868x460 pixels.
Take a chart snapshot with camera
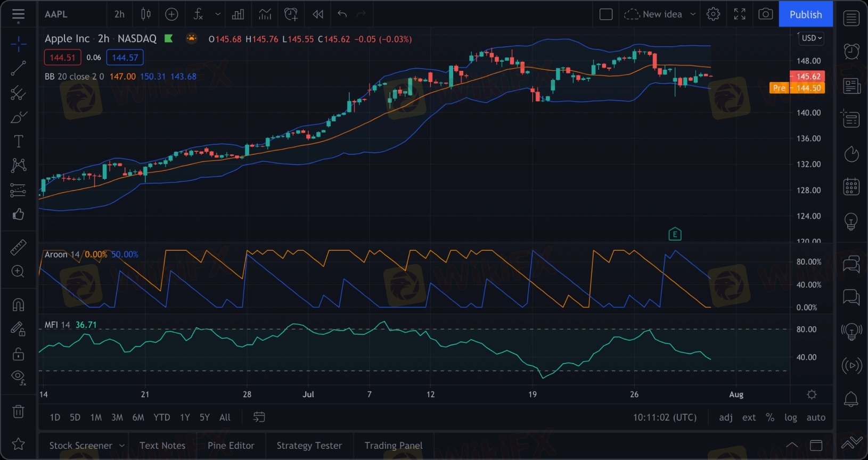coord(766,14)
